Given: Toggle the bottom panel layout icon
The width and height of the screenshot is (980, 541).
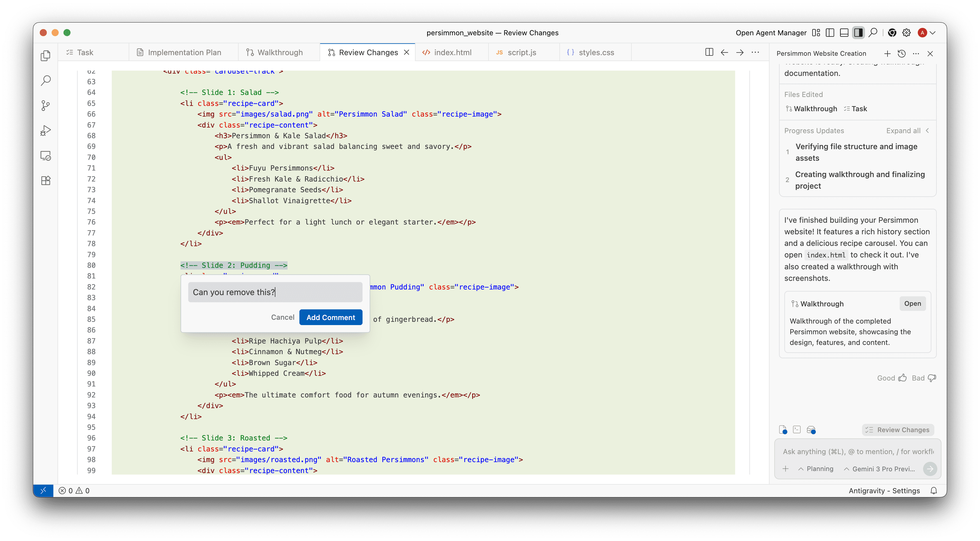Looking at the screenshot, I should (844, 33).
